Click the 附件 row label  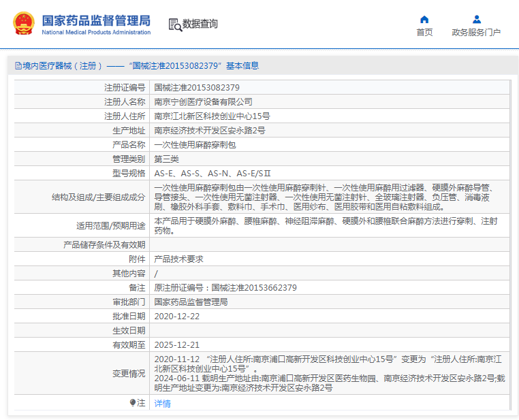click(x=137, y=259)
